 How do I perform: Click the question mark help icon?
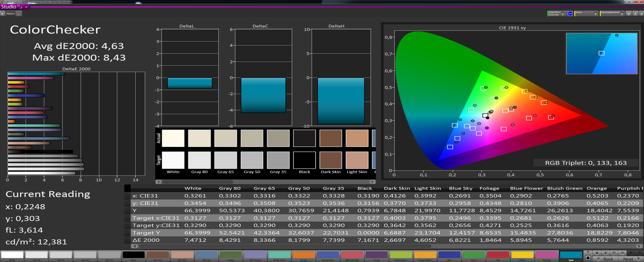click(635, 13)
